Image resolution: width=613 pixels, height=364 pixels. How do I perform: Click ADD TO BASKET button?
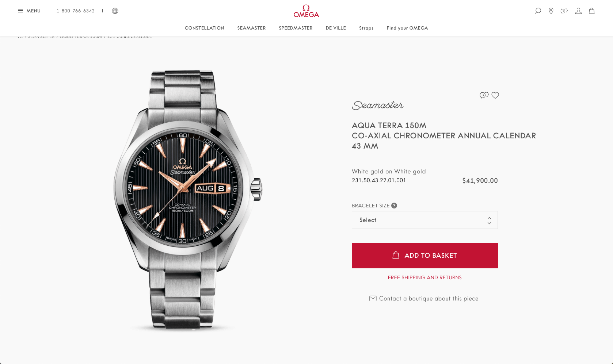pyautogui.click(x=424, y=256)
